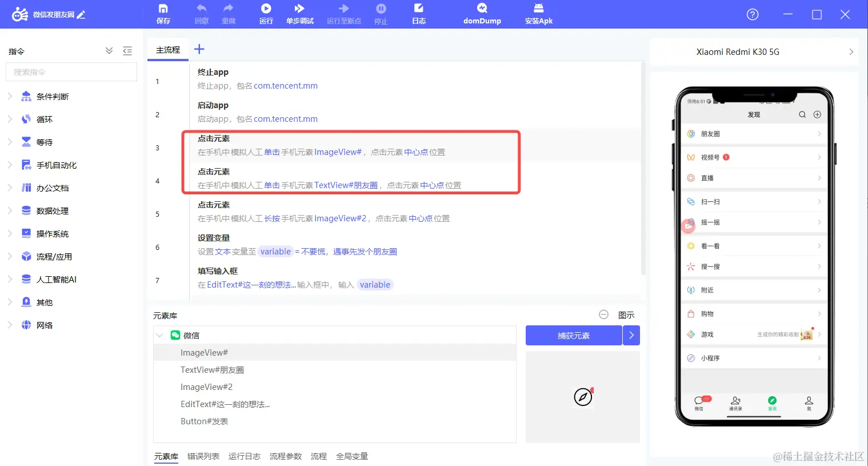The width and height of the screenshot is (868, 466).
Task: Open the 流程 bottom tab
Action: pos(319,456)
